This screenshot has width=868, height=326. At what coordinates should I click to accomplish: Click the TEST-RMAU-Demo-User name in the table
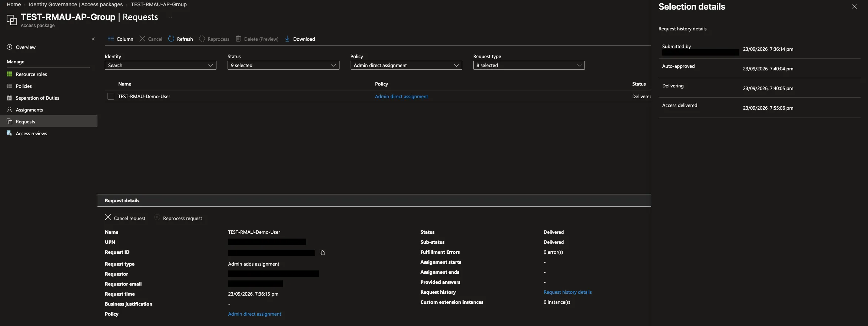[144, 96]
